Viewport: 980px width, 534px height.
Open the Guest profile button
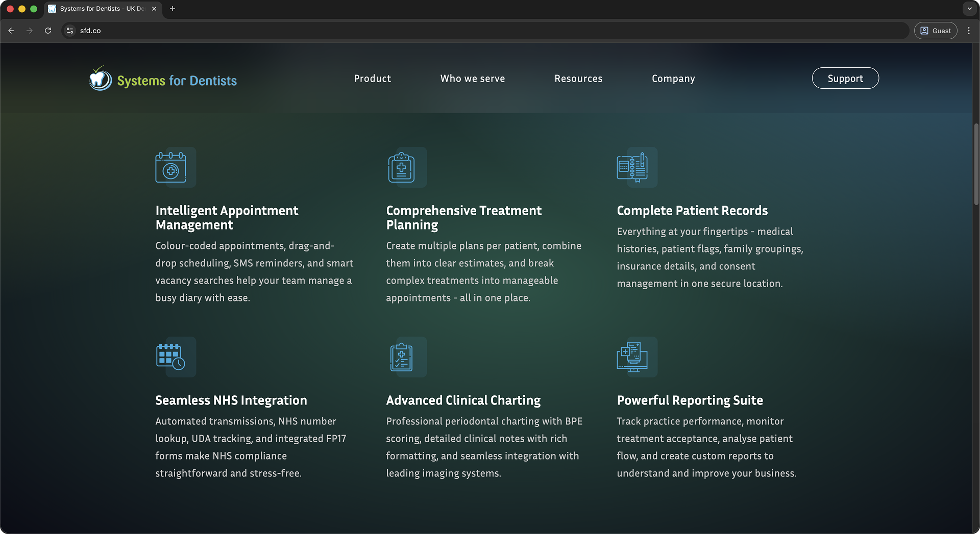tap(936, 31)
